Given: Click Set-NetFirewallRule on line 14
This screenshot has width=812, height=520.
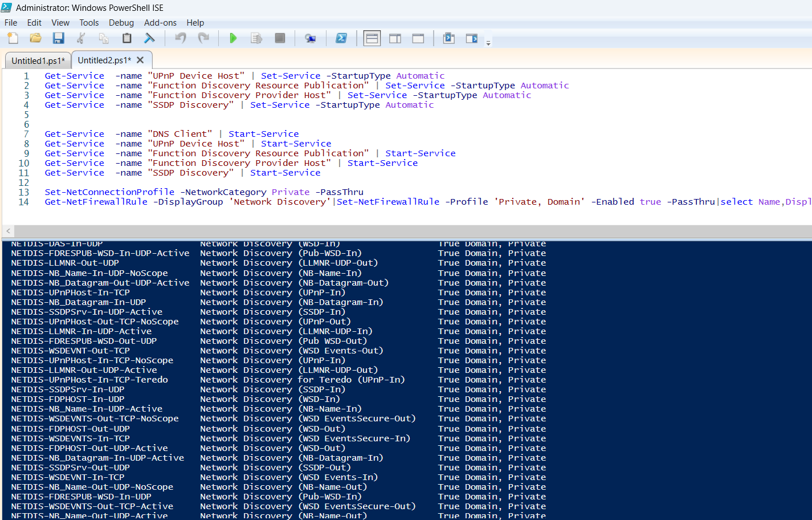Looking at the screenshot, I should click(x=388, y=202).
